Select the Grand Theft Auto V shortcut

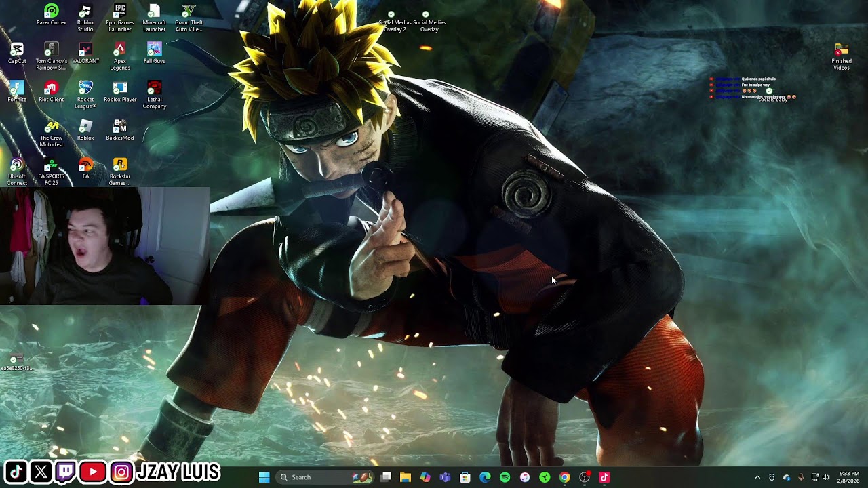[189, 18]
